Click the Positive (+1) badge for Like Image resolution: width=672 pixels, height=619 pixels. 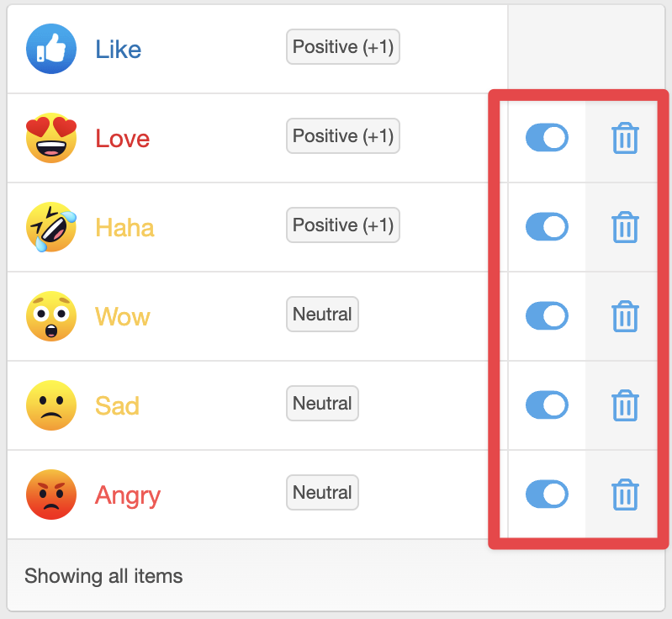pos(342,47)
